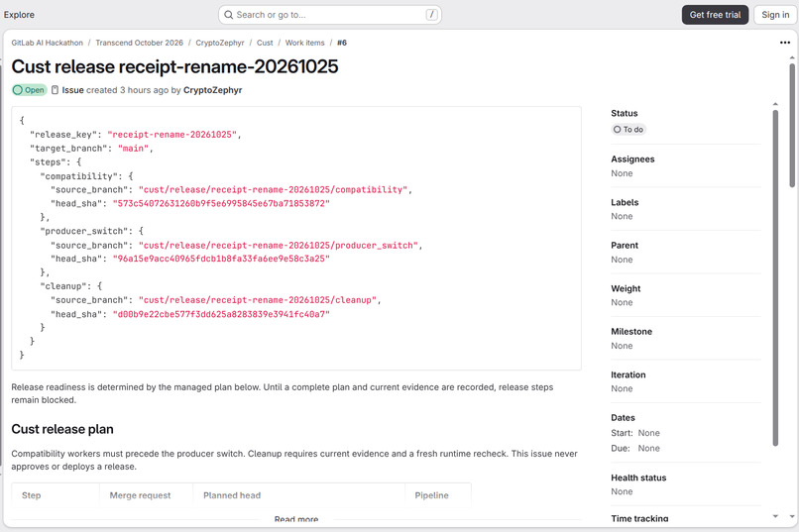
Task: Expand description with Read more
Action: tap(296, 519)
